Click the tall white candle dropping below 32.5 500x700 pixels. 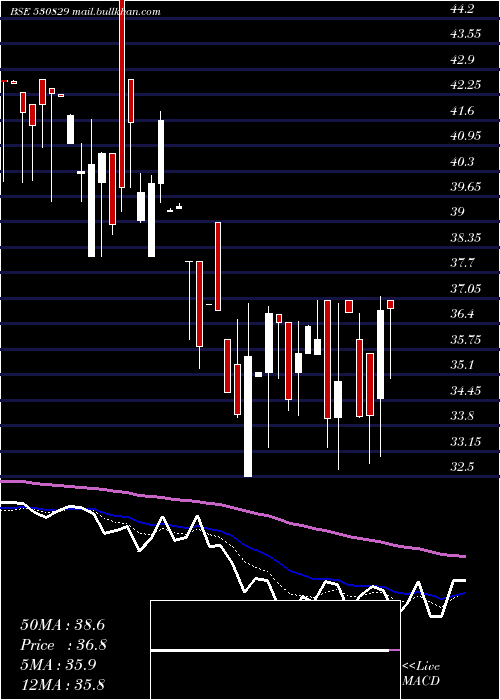[248, 416]
